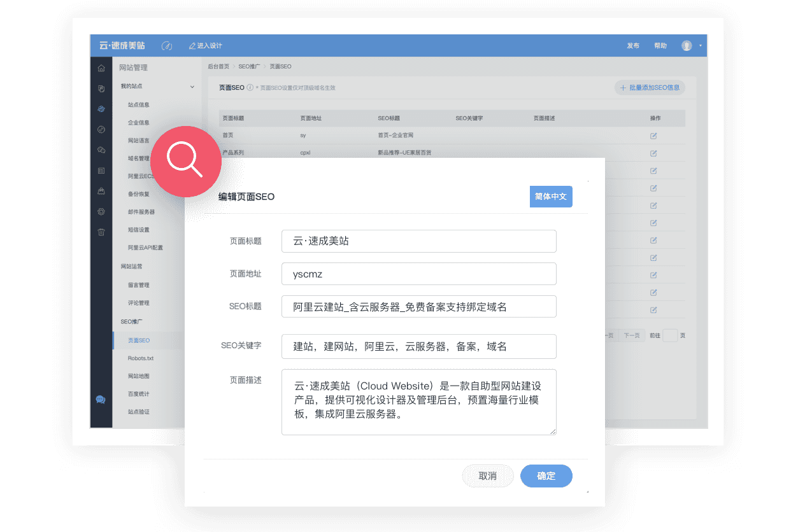
Task: Collapse the 我的站点 section chevron
Action: point(192,87)
